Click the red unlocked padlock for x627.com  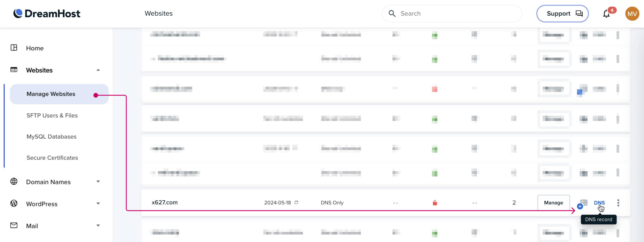pos(435,203)
